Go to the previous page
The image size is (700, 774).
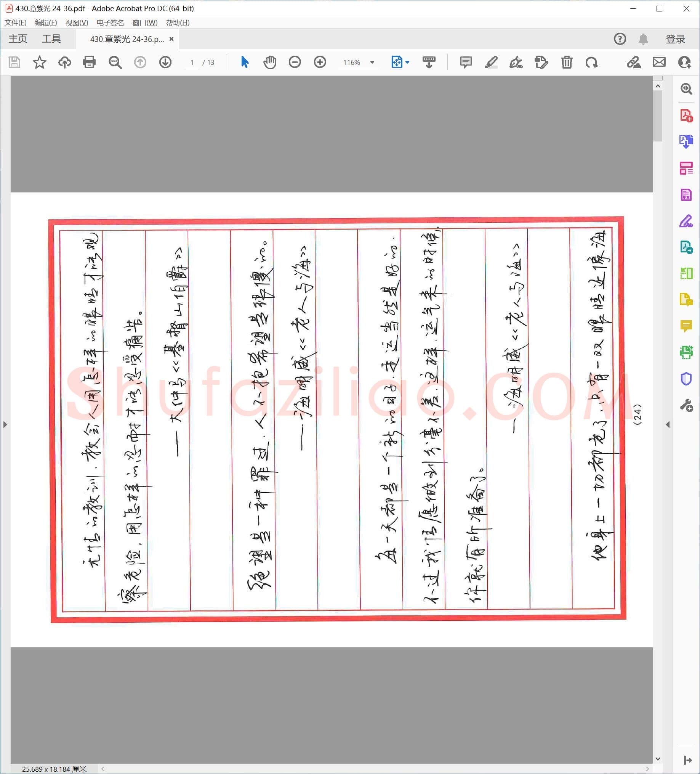coord(140,62)
